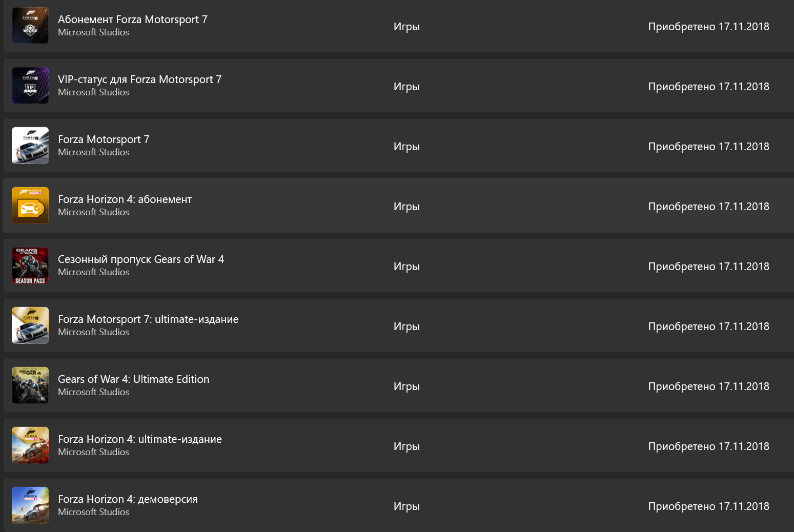Click Игры label in Gears of War 4: Ultimate Edition row
This screenshot has width=794, height=532.
406,386
